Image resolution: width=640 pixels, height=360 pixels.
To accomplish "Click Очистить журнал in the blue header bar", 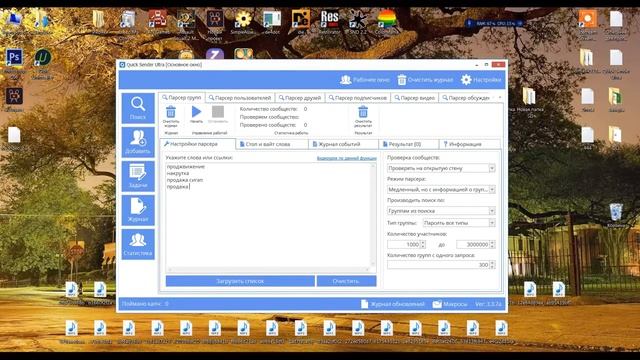I will (425, 80).
